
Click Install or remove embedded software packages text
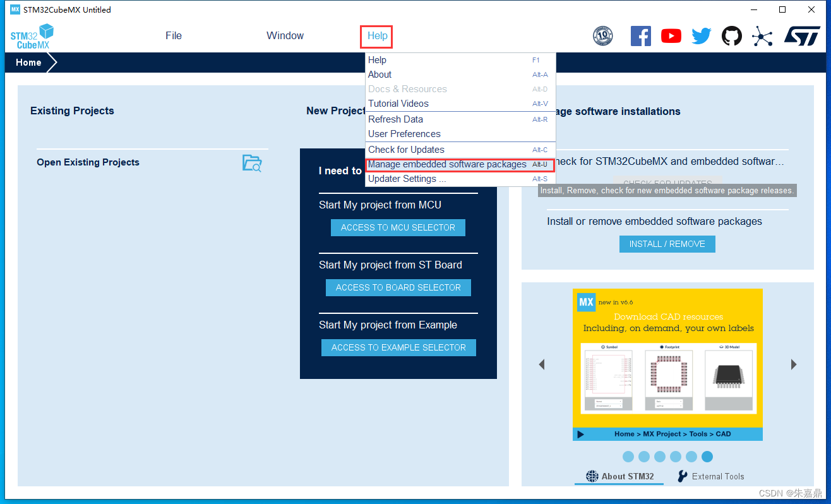click(654, 221)
